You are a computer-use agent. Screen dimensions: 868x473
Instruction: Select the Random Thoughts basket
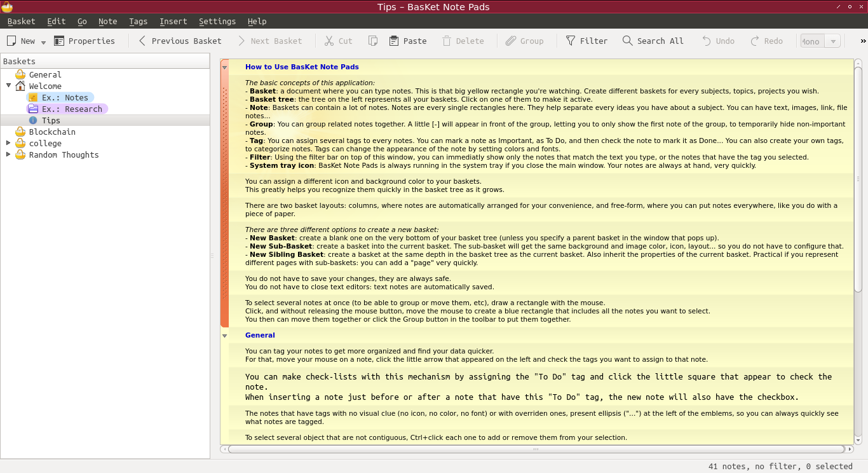point(64,154)
